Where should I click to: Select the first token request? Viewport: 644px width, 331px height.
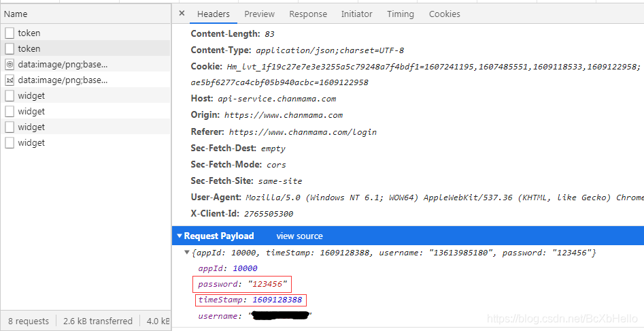[86, 33]
